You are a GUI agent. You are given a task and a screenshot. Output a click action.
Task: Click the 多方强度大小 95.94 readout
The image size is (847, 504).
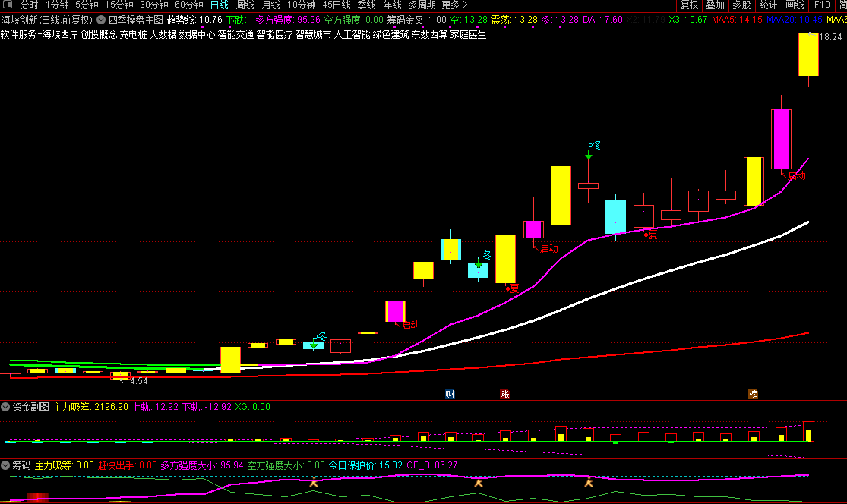(x=202, y=465)
